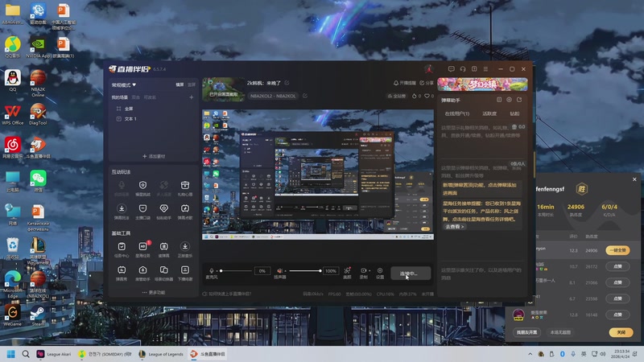Screen dimensions: 644x362
Task: Mute the microphone icon
Action: [212, 271]
